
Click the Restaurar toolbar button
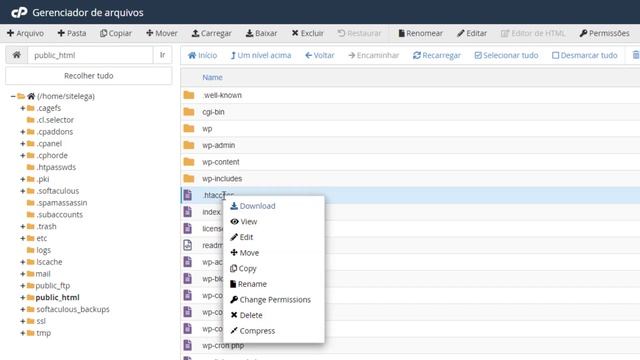click(x=359, y=33)
